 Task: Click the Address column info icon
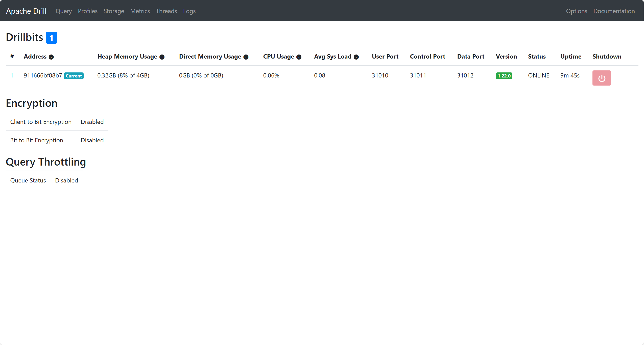[x=51, y=57]
